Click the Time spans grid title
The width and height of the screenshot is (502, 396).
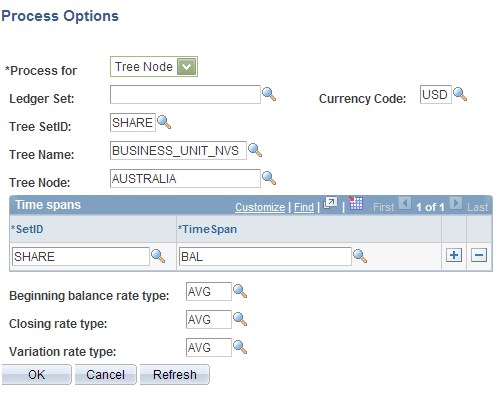[x=48, y=205]
